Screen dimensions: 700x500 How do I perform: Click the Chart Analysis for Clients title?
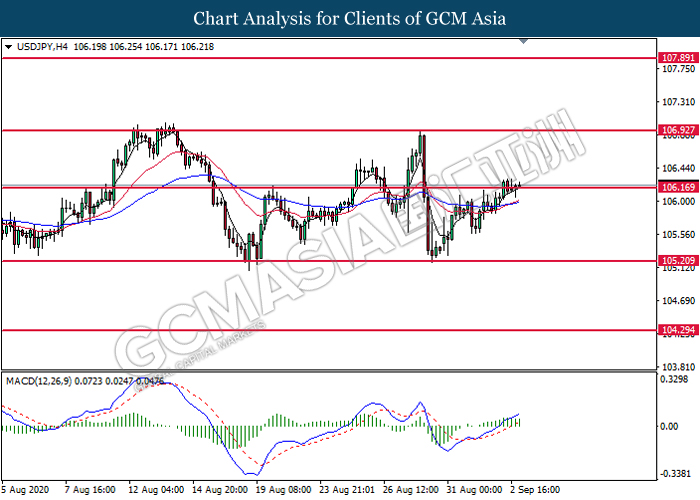pos(350,18)
